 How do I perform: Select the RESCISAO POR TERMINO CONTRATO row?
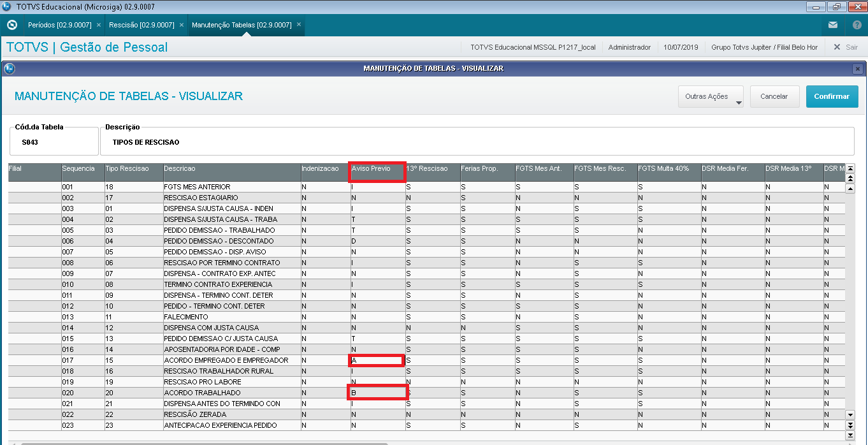426,263
